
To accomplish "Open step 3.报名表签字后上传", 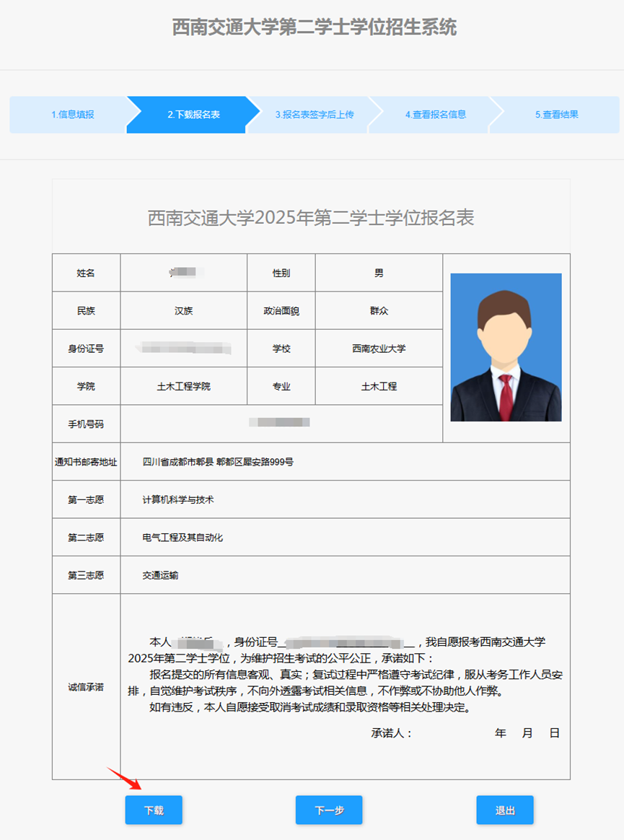I will click(314, 115).
